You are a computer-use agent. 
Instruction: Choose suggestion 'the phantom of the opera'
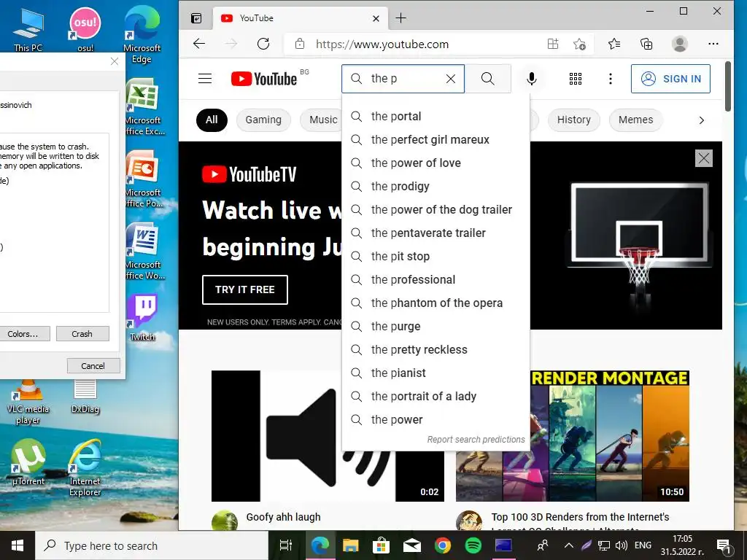[x=436, y=303]
